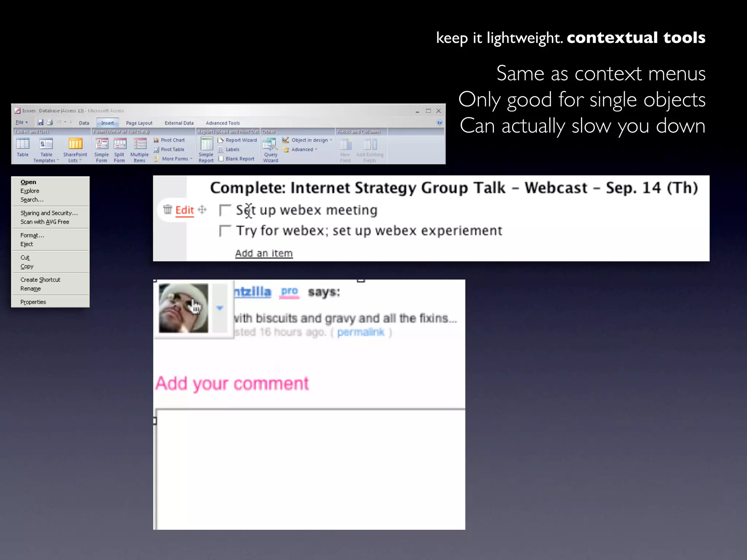Maximize the Microsoft Access window
Screen dimensions: 747x560
[x=429, y=111]
